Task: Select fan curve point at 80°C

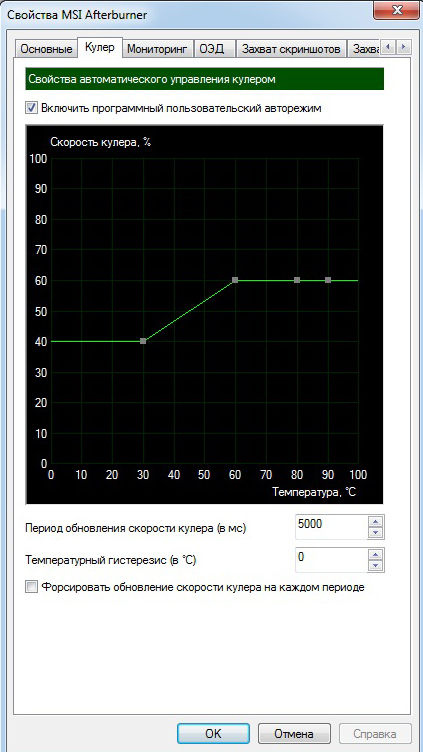Action: 297,280
